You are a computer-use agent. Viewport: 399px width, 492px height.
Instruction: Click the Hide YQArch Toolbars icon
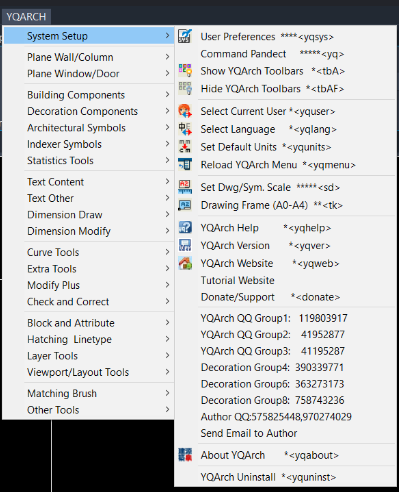pyautogui.click(x=185, y=88)
